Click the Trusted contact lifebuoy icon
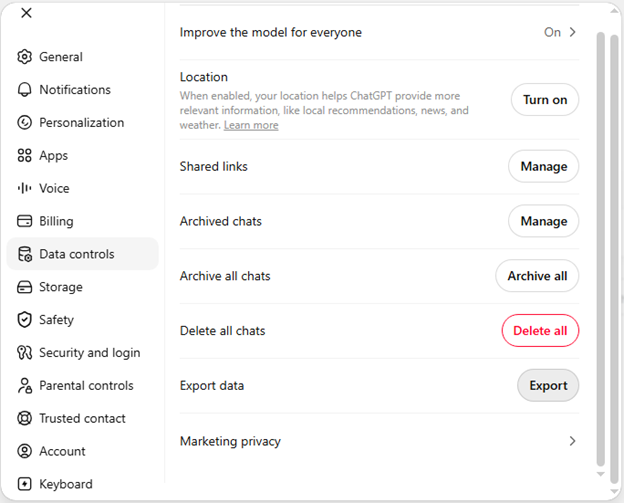Screen dimensions: 624x503 coord(24,418)
